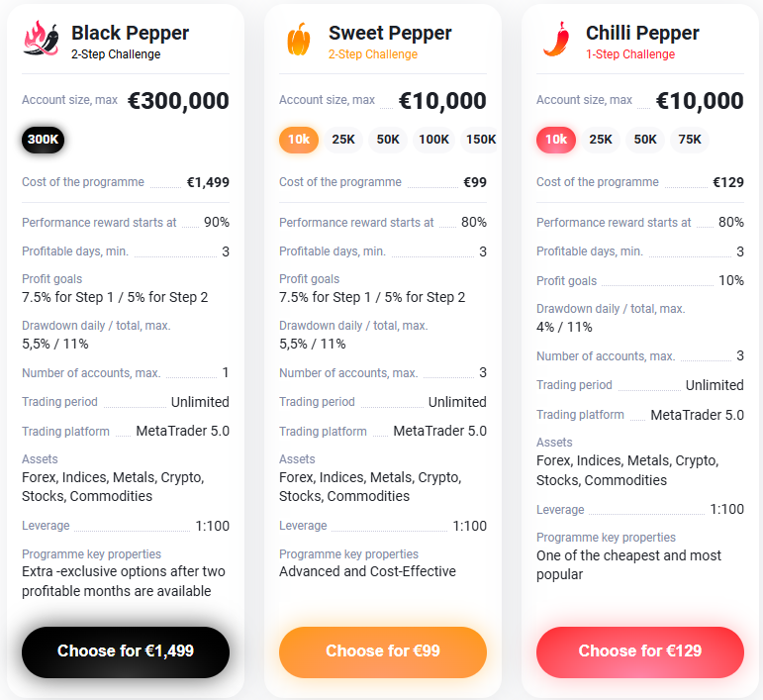Choose 50K size for Sweet Pepper
763x700 pixels.
click(x=388, y=140)
